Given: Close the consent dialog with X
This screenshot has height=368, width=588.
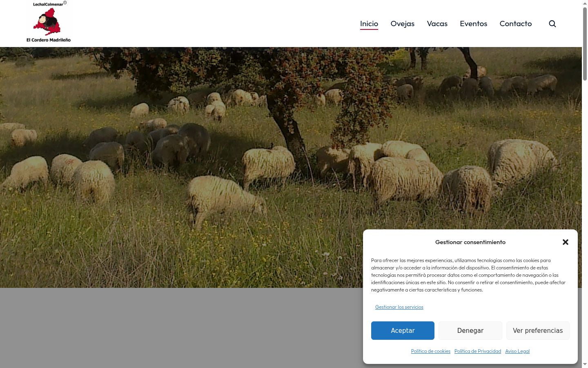Looking at the screenshot, I should coord(566,242).
